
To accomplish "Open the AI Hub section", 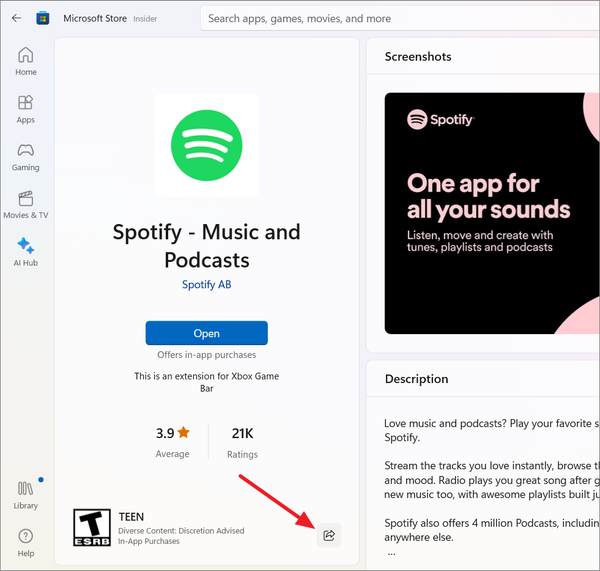I will (26, 252).
